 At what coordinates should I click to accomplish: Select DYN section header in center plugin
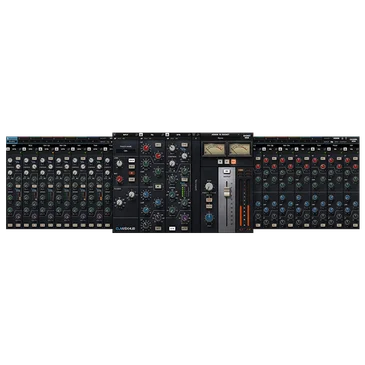pyautogui.click(x=178, y=135)
